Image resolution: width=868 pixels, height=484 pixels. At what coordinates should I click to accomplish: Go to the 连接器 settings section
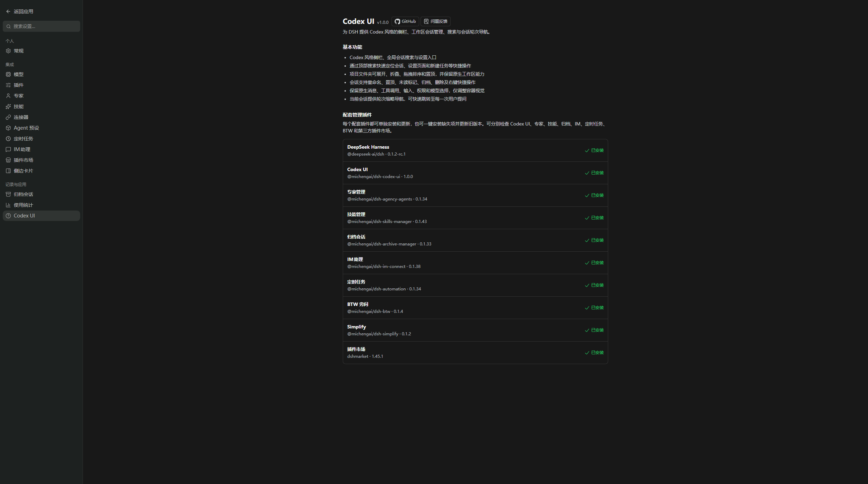[x=41, y=117]
